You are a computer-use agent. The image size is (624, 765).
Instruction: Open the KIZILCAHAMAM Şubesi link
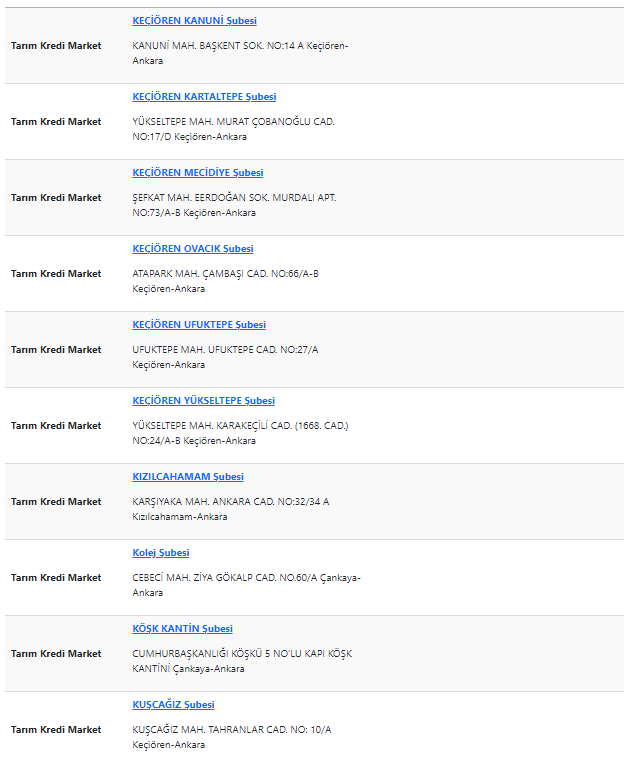188,477
